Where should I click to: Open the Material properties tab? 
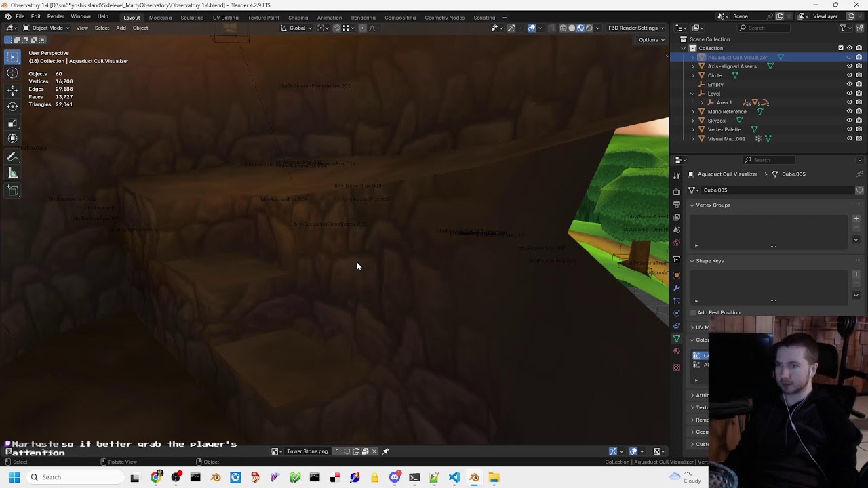tap(677, 351)
